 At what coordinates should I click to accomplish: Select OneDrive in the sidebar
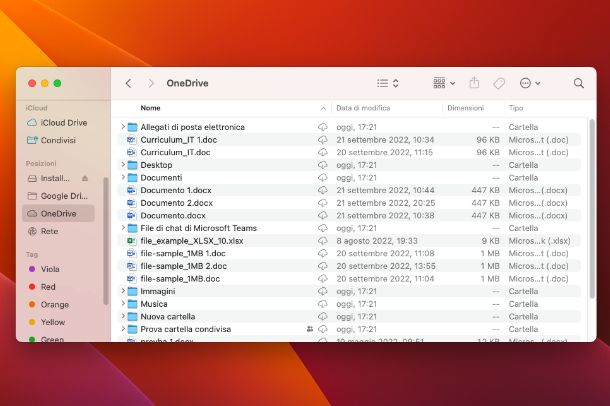(58, 214)
